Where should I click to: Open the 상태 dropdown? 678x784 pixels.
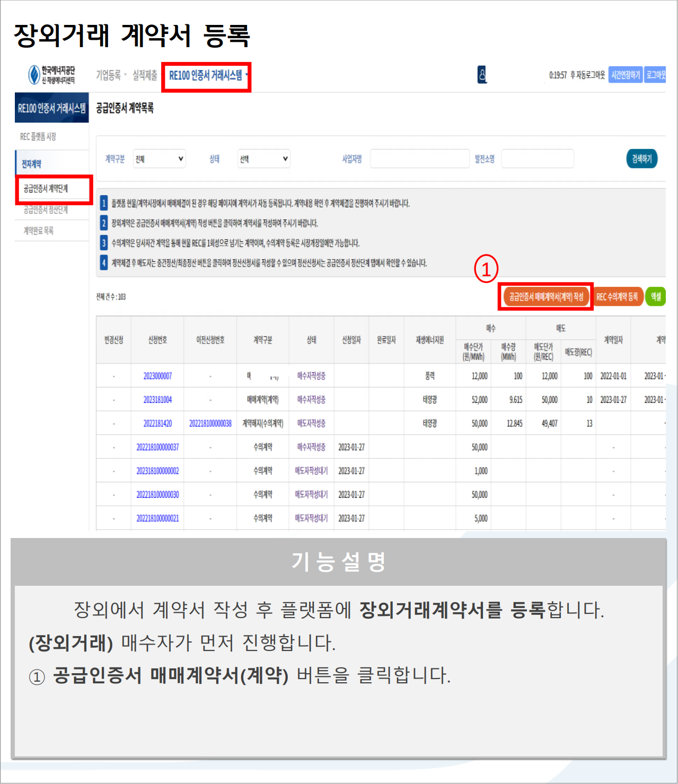tap(263, 158)
